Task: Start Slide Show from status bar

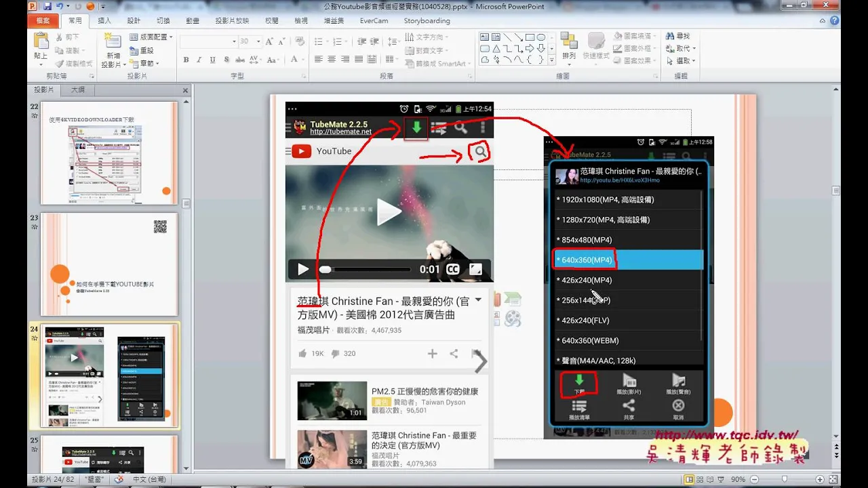Action: point(722,479)
